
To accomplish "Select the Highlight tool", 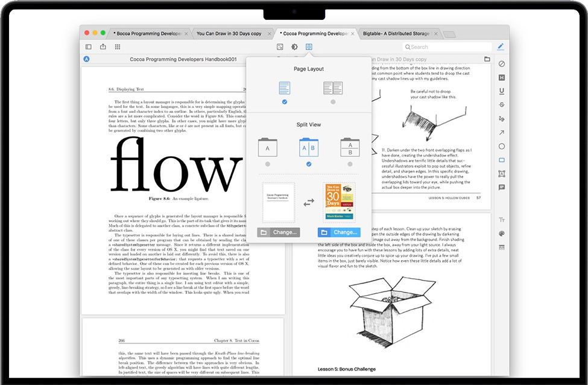I will [502, 78].
